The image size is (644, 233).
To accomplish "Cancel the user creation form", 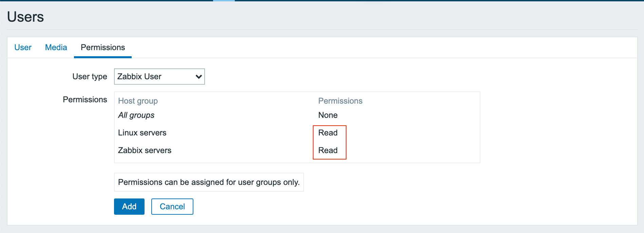I will click(x=172, y=207).
